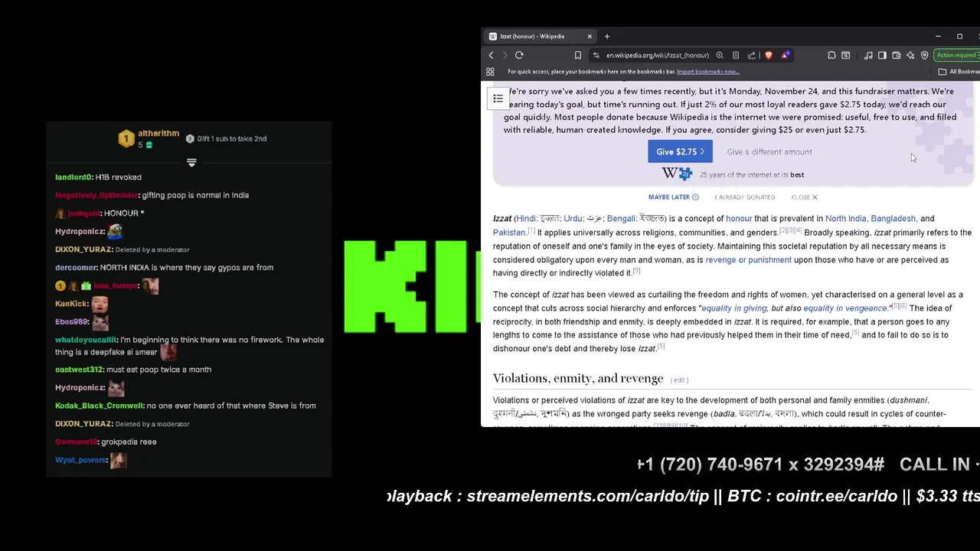
Task: Click username Germans16 in chat
Action: pos(77,442)
